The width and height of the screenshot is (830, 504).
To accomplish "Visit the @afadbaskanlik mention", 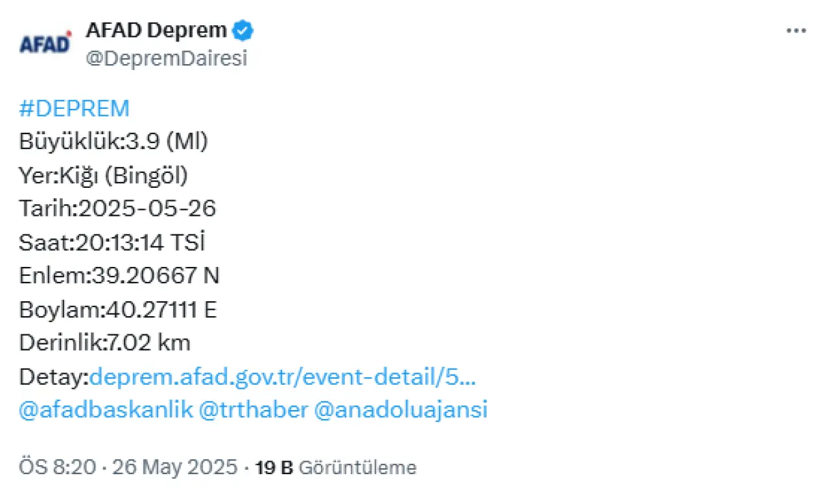I will point(106,410).
